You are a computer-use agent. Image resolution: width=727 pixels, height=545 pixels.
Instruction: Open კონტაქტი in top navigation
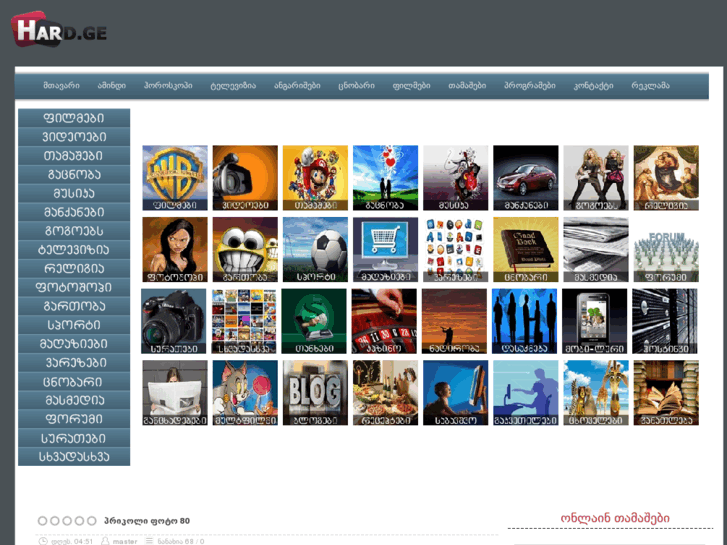pos(593,85)
